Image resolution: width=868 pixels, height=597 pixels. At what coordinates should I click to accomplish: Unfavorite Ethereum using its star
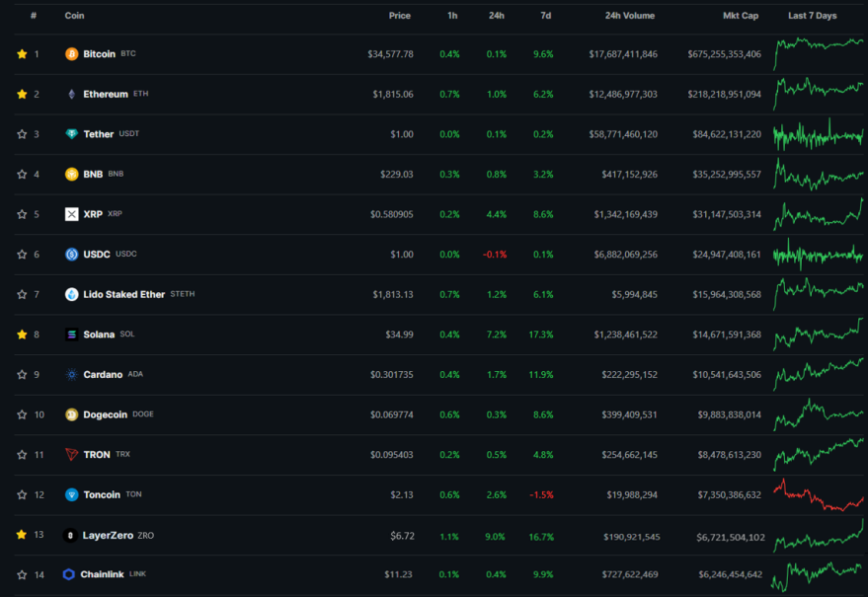[x=22, y=94]
